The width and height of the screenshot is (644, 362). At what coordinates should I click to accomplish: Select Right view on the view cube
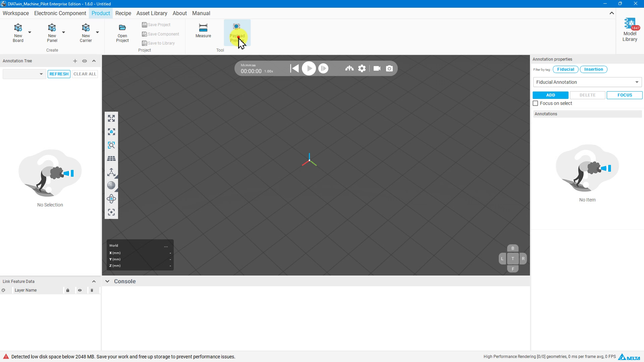coord(523,259)
